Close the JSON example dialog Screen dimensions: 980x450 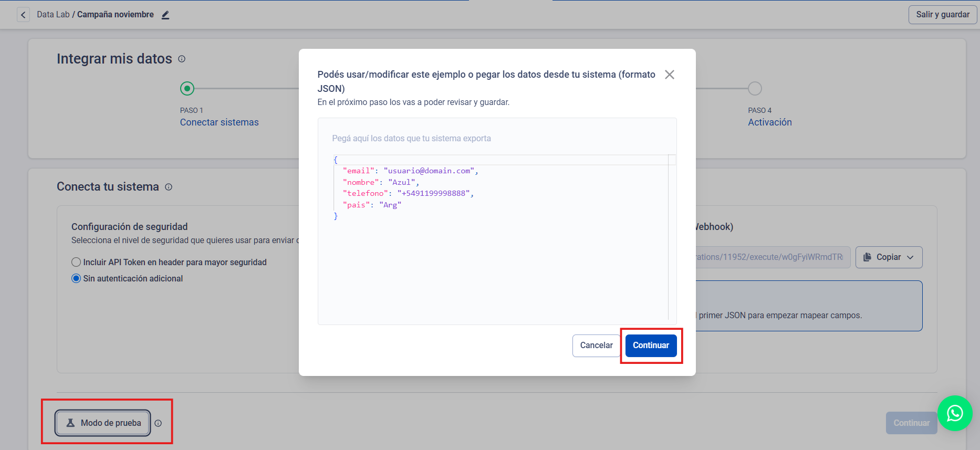(x=669, y=75)
